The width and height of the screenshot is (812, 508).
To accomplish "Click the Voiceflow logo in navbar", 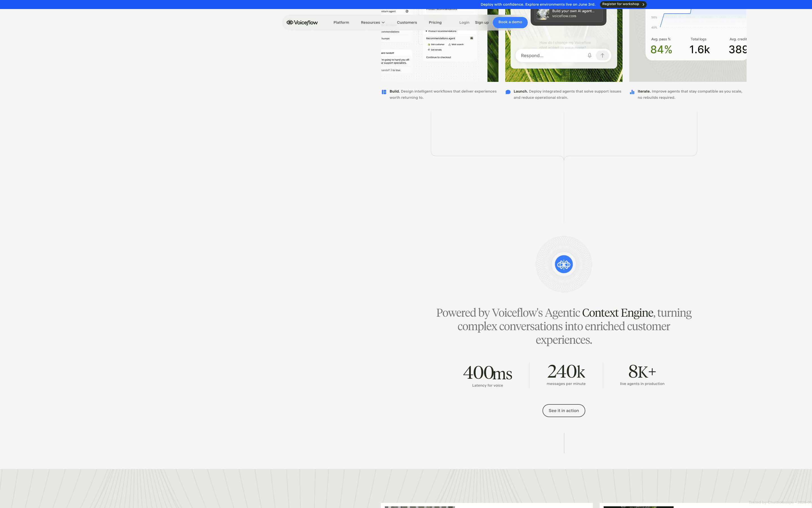I will (302, 23).
